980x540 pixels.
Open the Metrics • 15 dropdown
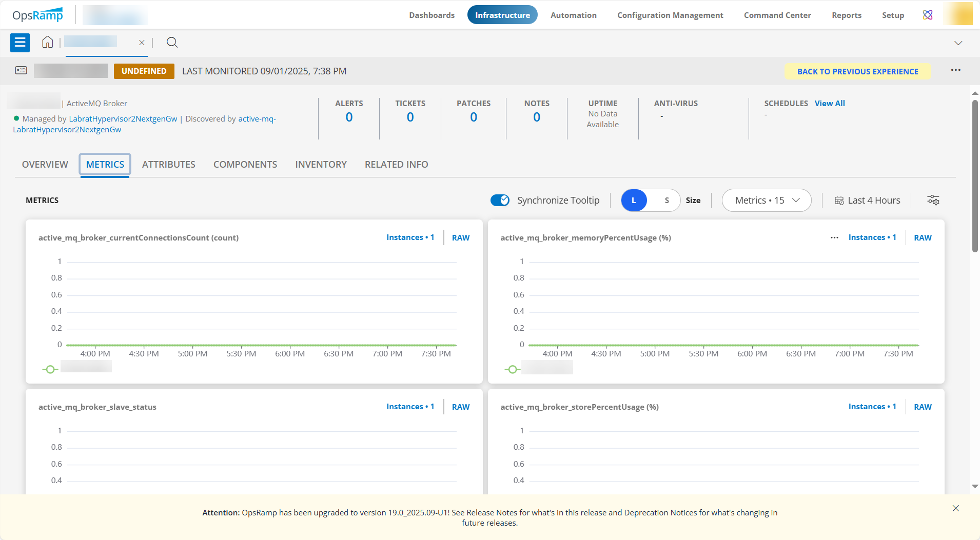[x=767, y=200]
